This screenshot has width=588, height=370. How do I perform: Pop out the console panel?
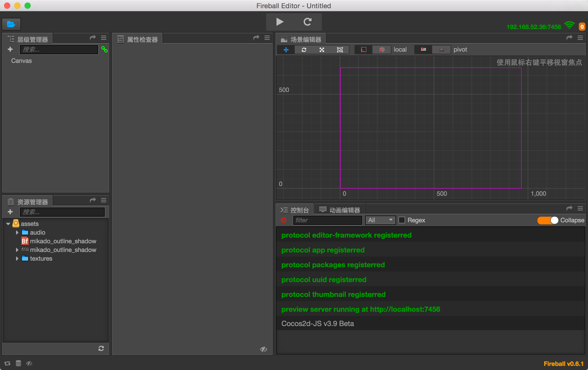pos(569,209)
